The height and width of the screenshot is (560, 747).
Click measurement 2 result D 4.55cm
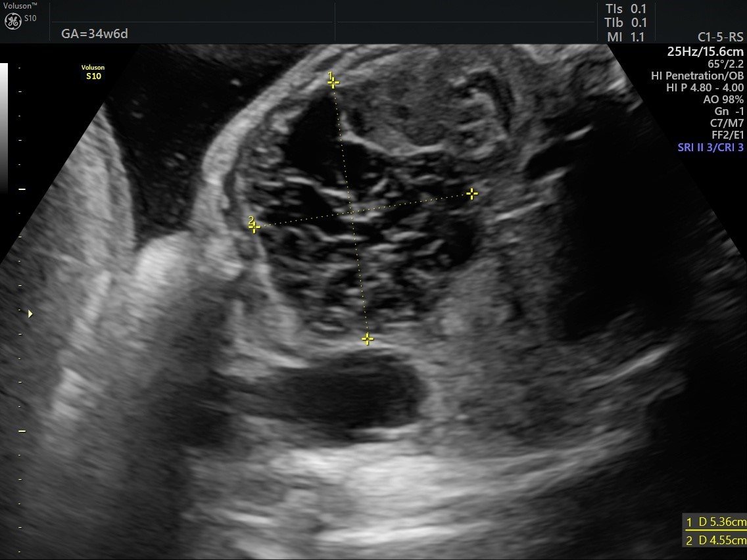coord(715,540)
